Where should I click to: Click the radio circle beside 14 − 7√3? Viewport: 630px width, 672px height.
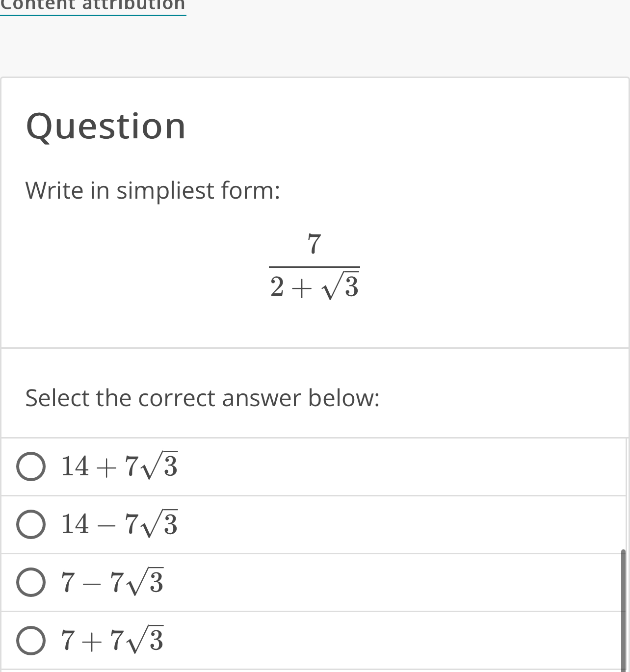point(31,525)
